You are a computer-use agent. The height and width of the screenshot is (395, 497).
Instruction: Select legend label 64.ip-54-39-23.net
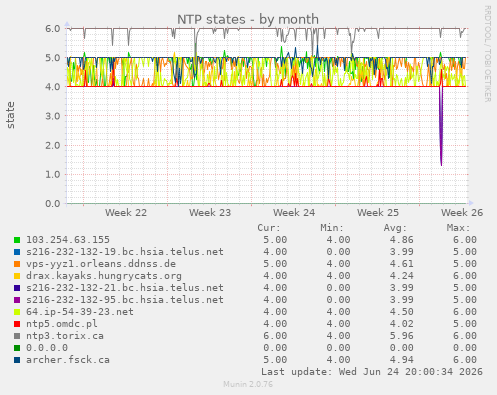[x=80, y=312]
